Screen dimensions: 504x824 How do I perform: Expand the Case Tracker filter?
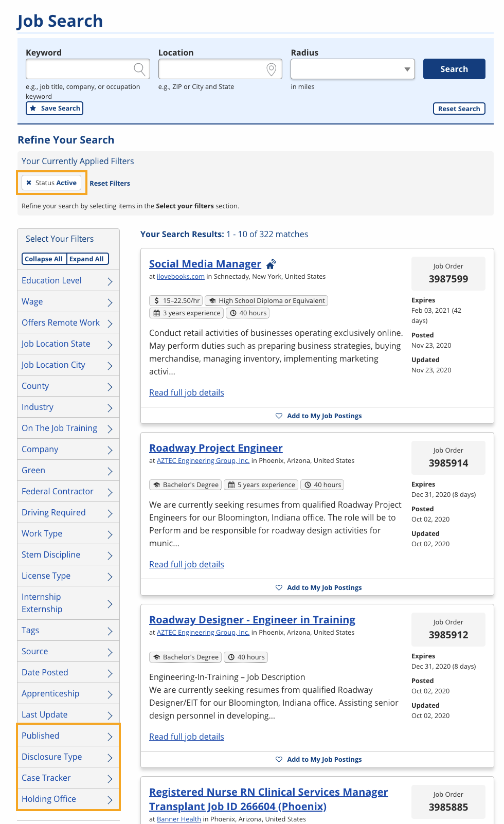(68, 778)
